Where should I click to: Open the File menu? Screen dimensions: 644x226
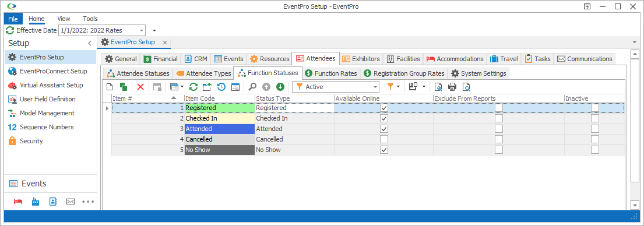pos(13,19)
